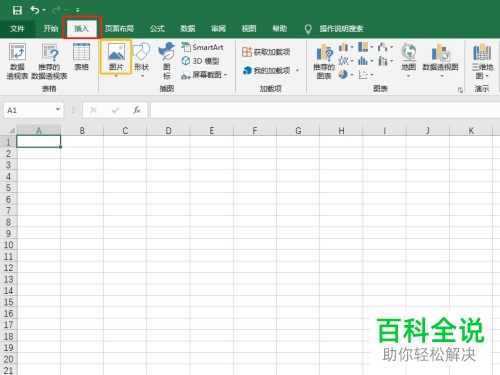Switch to the 页面布局 tab
The height and width of the screenshot is (375, 500).
coord(119,29)
